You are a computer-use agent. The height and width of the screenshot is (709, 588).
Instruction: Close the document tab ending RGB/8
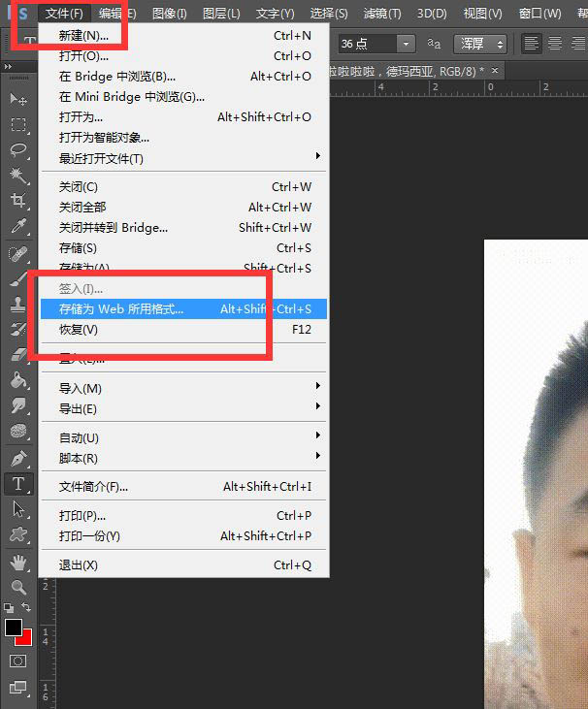(x=495, y=71)
